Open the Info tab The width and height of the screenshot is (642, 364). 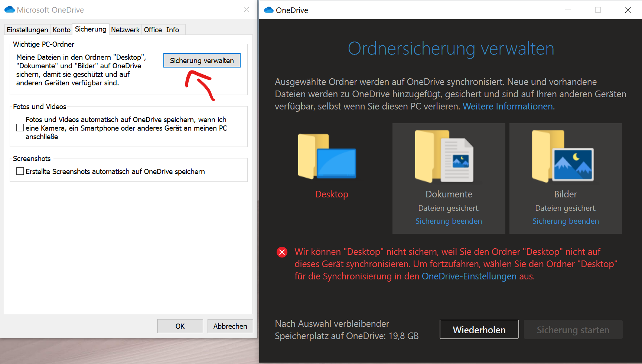click(173, 30)
